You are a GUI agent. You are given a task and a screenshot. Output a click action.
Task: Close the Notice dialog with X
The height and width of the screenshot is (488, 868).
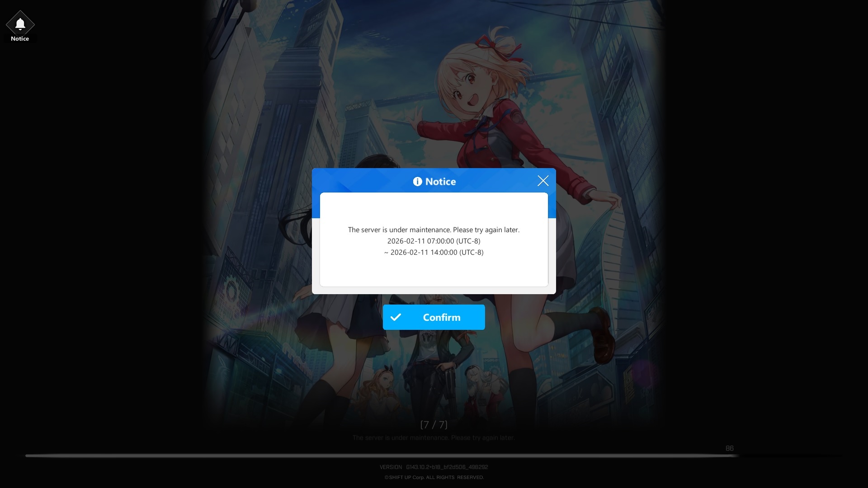coord(542,181)
